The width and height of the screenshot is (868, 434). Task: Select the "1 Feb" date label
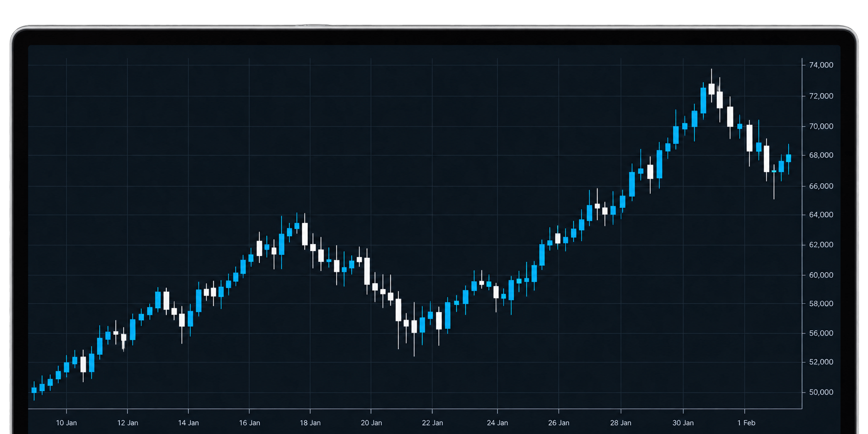pos(747,423)
